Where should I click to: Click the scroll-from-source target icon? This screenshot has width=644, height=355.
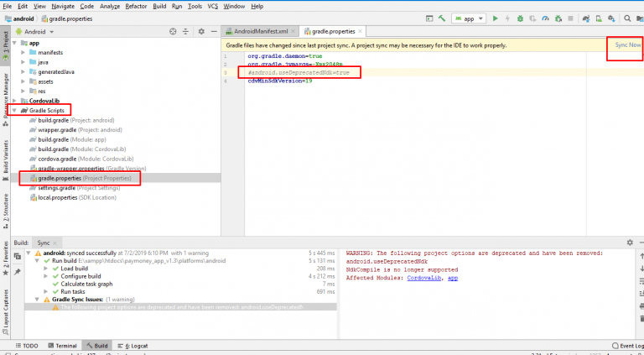click(173, 31)
